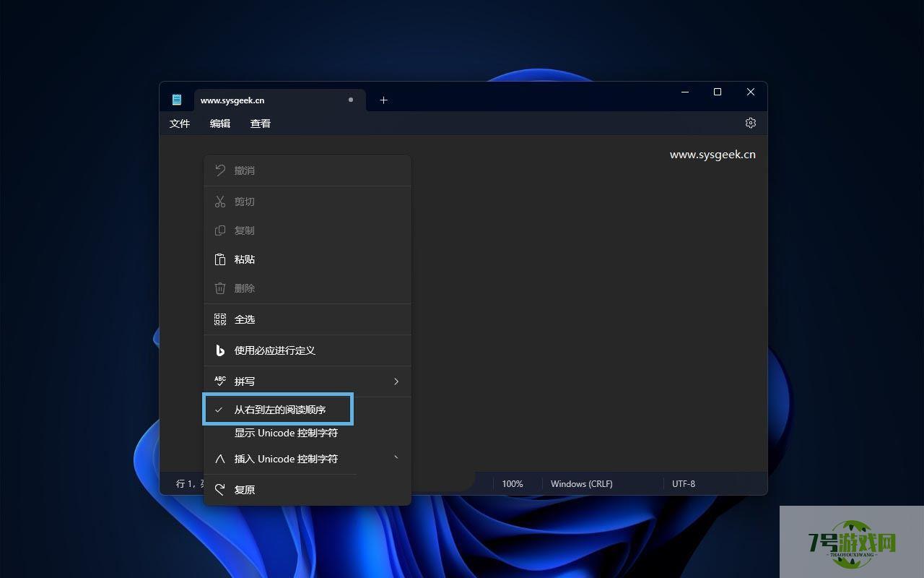Open the 查看 menu

pos(261,124)
